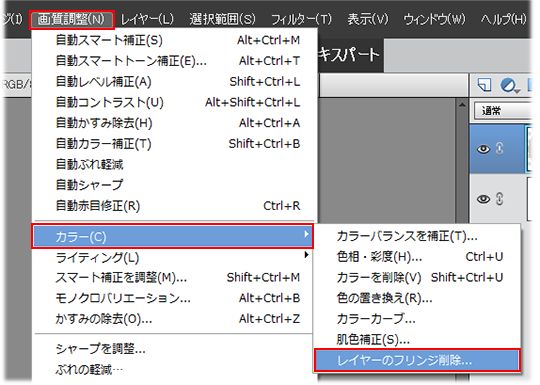540x385 pixels.
Task: Click the new layer icon in layers panel
Action: click(485, 84)
